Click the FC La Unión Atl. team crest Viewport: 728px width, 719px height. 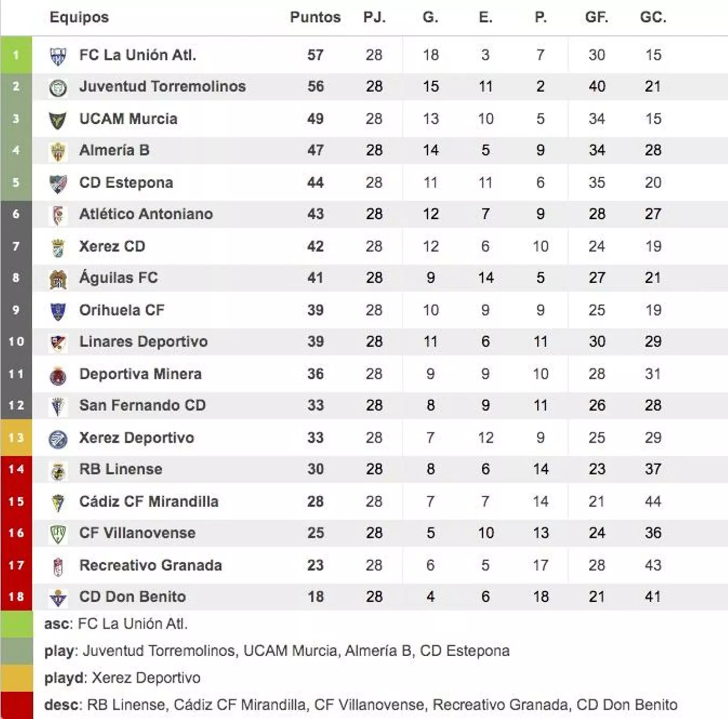(x=58, y=56)
